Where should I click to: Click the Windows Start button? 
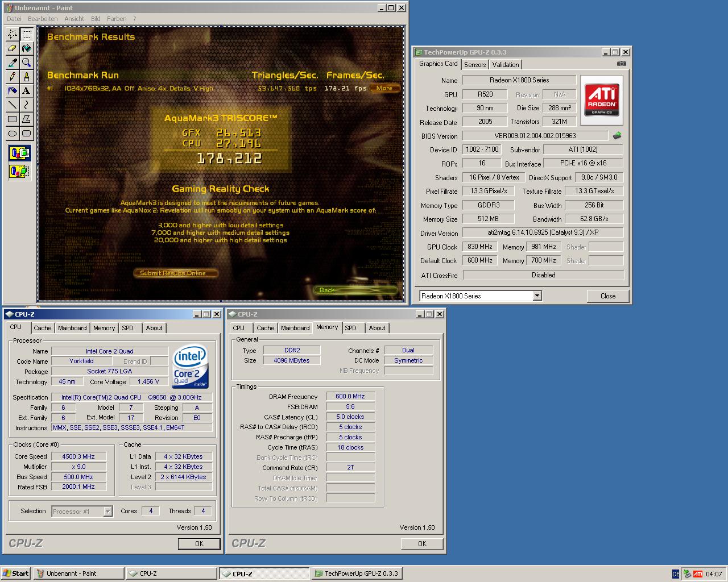coord(16,573)
